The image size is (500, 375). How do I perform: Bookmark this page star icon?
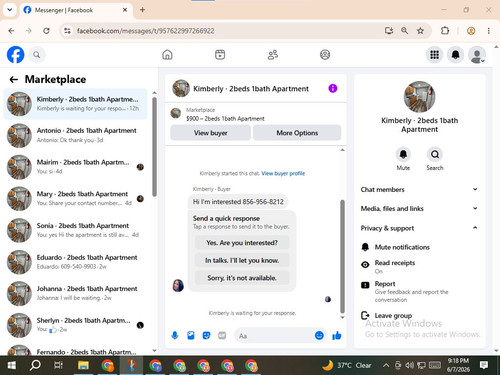click(x=420, y=31)
